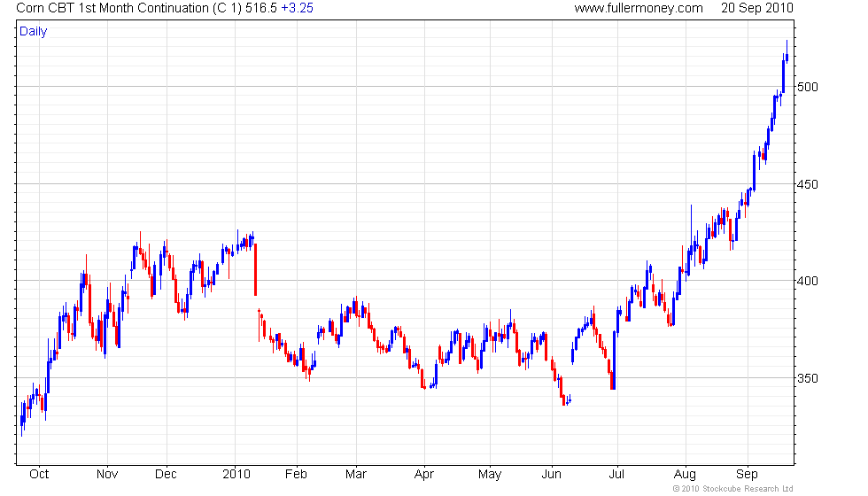This screenshot has width=868, height=496.
Task: Click the last price value 516.5
Action: tap(260, 8)
